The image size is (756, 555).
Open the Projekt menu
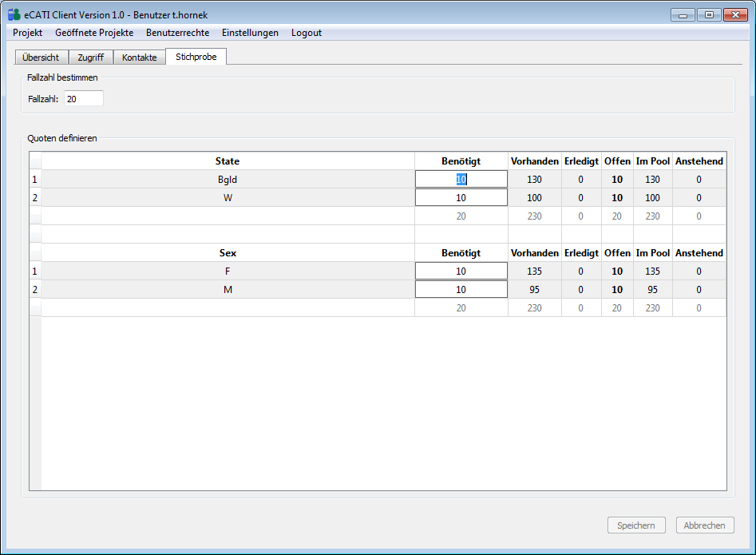[28, 33]
